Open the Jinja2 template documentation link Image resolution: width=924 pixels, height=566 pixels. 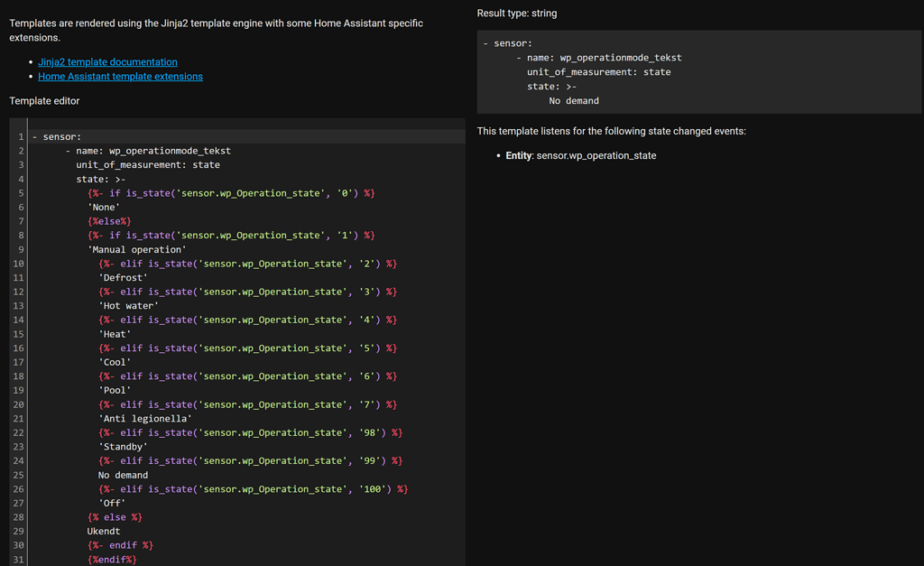pos(107,62)
